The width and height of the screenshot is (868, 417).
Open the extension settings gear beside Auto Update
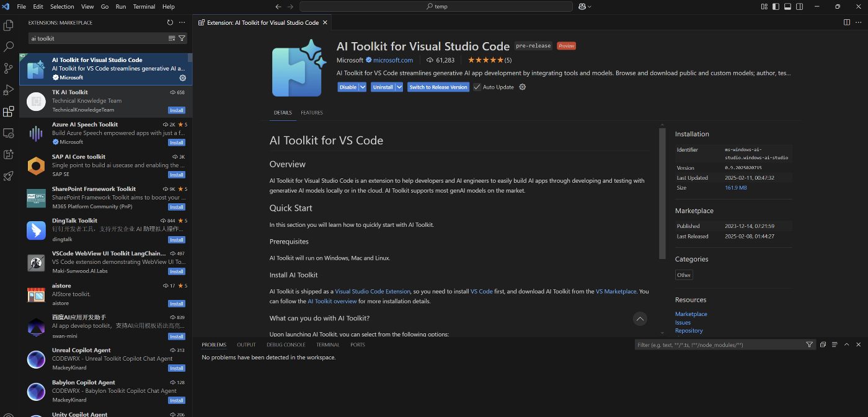pyautogui.click(x=522, y=87)
